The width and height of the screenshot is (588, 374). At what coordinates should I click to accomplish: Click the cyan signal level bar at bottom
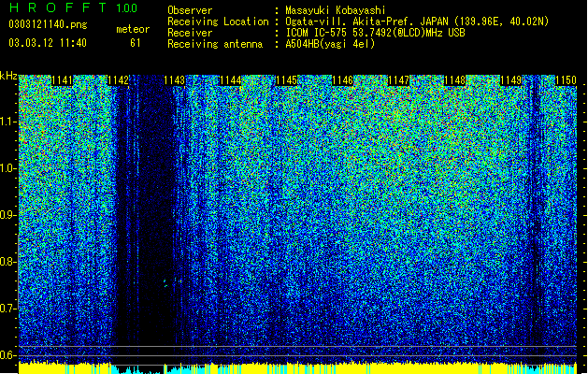(138, 370)
